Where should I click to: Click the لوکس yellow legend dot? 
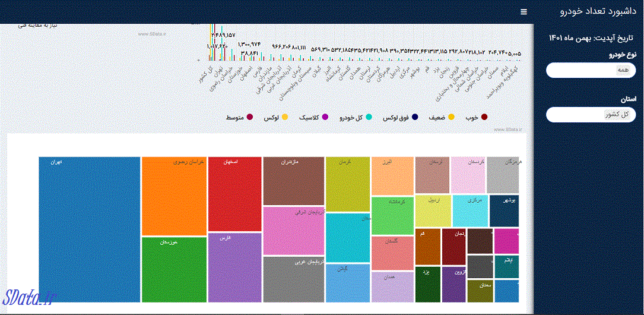[x=285, y=117]
